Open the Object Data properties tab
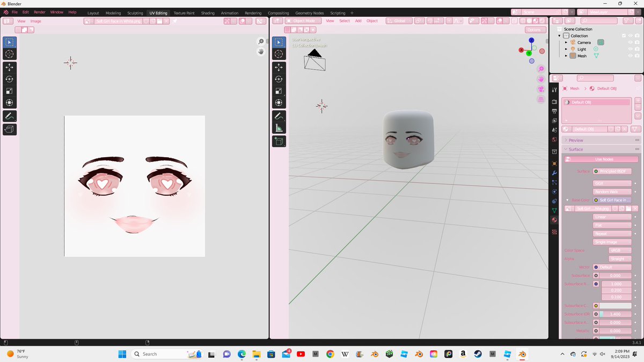 click(554, 210)
